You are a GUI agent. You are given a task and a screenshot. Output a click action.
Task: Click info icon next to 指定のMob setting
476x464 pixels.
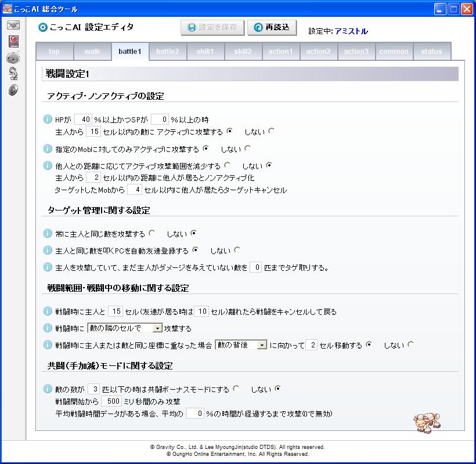tap(48, 149)
